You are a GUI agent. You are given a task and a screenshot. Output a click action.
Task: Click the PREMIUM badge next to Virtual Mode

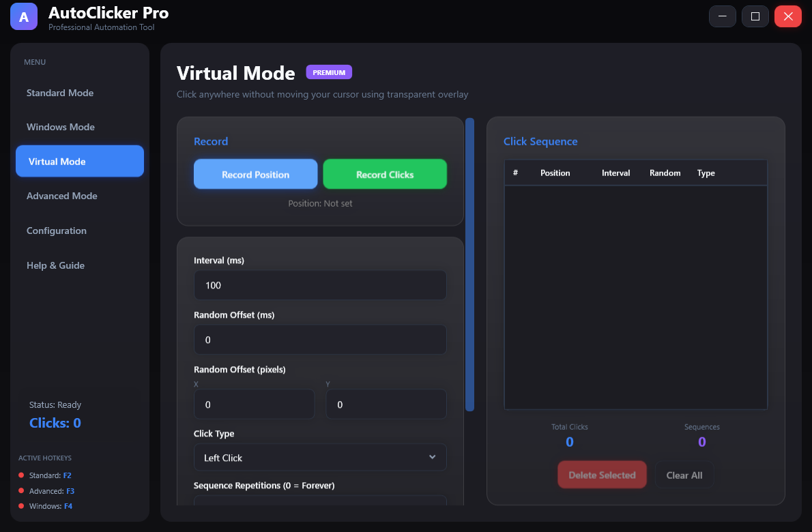coord(329,72)
